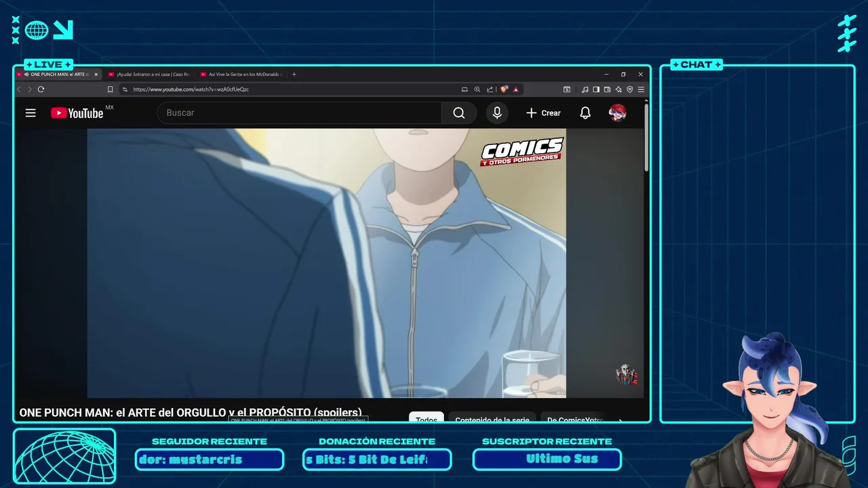Image resolution: width=868 pixels, height=488 pixels.
Task: Restore down the browser window
Action: 623,75
